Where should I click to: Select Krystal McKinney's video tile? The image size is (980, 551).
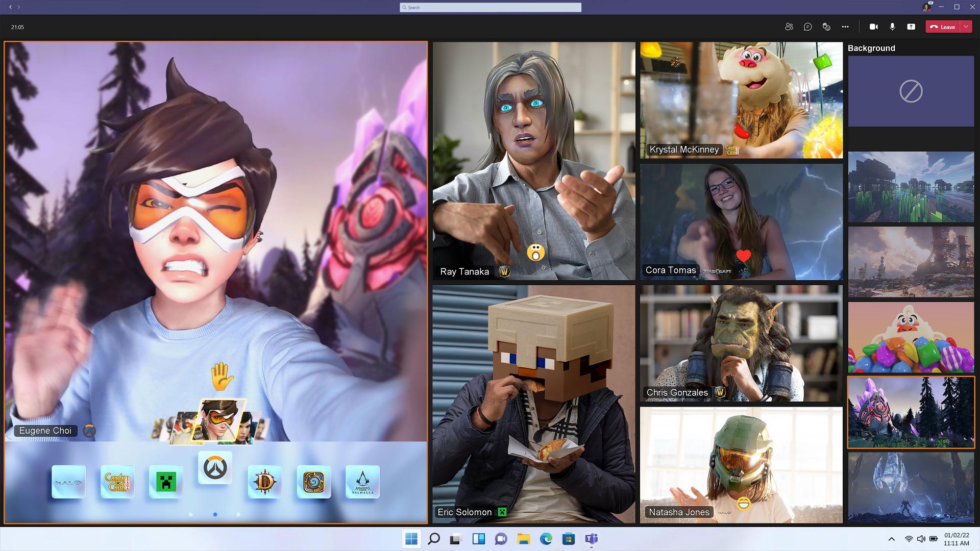click(741, 100)
